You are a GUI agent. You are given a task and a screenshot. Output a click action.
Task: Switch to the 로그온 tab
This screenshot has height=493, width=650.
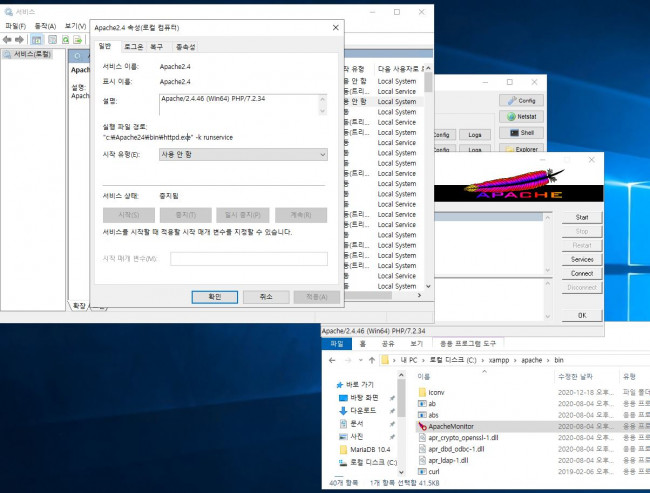tap(133, 47)
